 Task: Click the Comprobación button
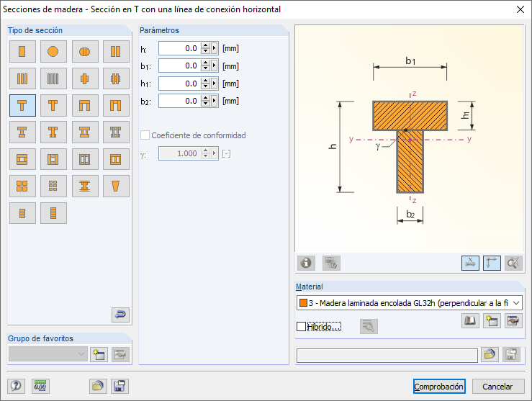click(x=439, y=387)
